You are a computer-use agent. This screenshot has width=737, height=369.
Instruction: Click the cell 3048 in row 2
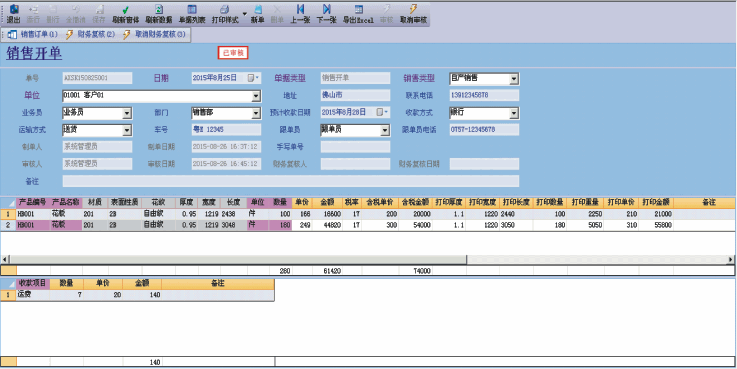click(x=234, y=225)
